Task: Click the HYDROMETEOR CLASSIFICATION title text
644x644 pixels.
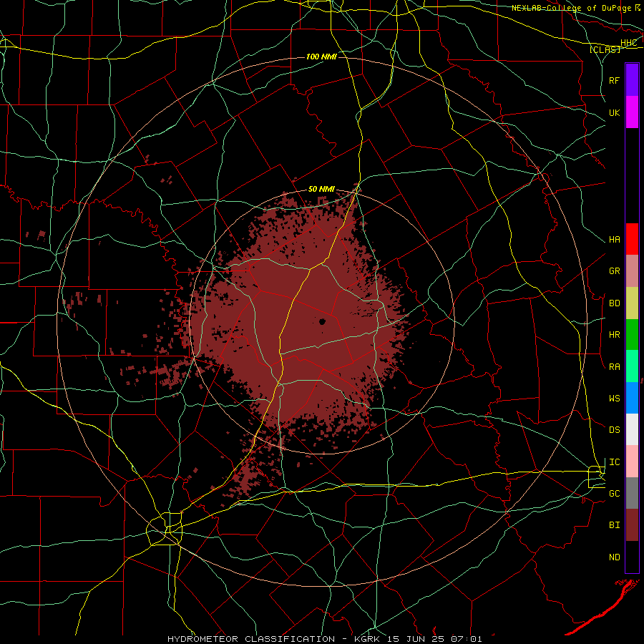Action: [x=251, y=639]
